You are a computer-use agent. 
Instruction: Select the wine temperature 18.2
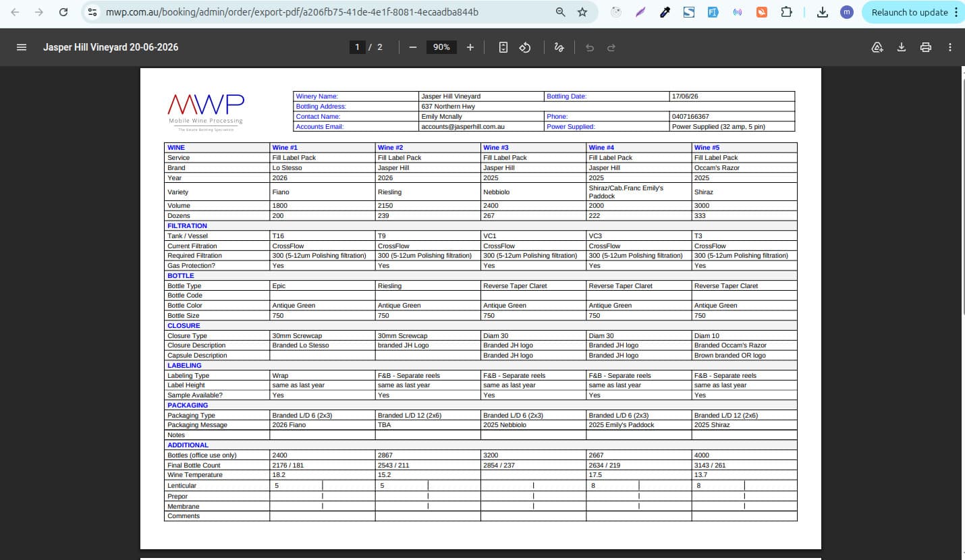[278, 475]
